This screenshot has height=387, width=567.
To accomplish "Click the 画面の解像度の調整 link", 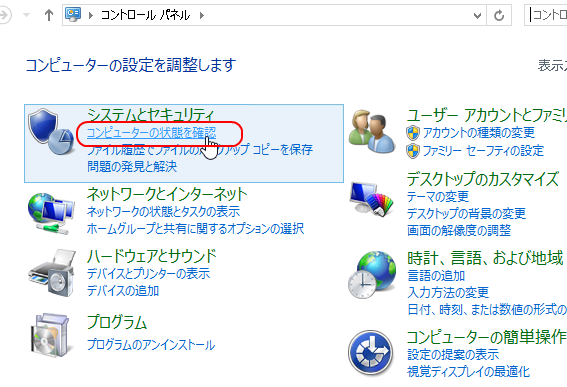I will pos(459,230).
